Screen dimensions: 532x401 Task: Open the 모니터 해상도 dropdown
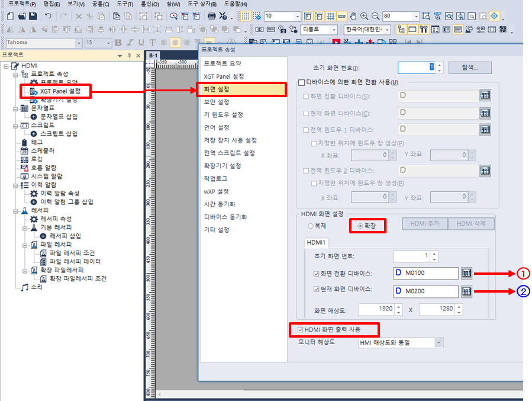click(x=438, y=342)
